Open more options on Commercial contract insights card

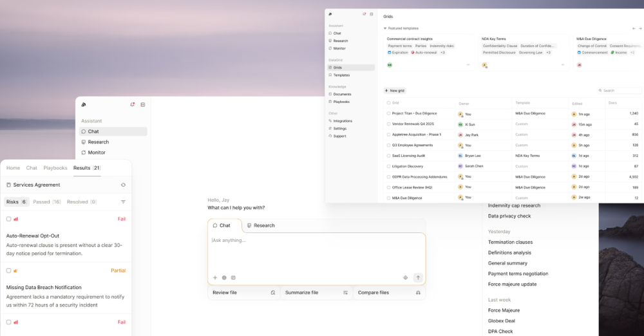pos(468,65)
